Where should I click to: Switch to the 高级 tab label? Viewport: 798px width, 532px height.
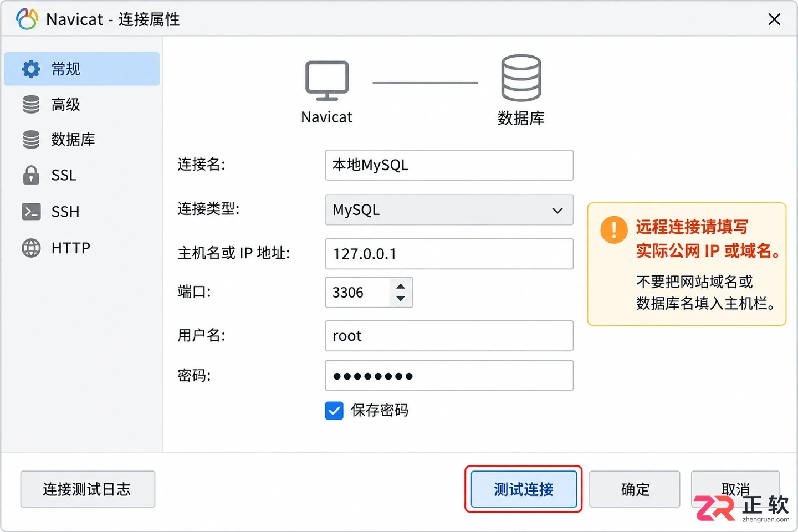coord(66,104)
